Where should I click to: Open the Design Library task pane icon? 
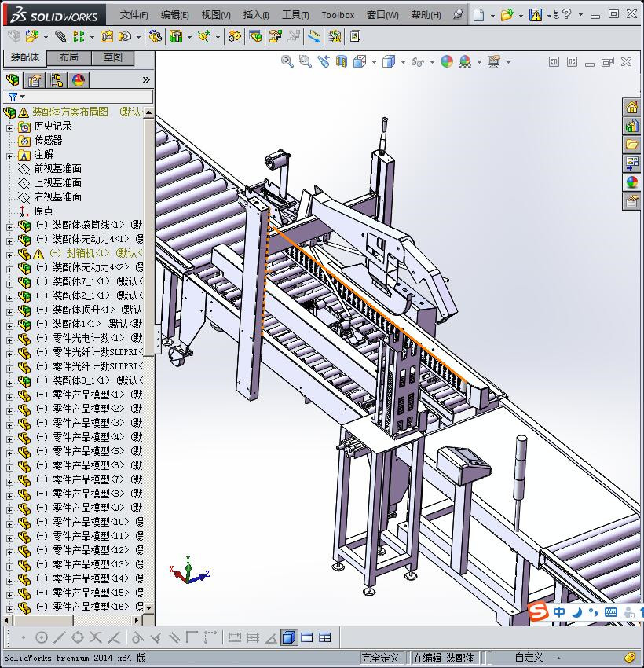point(631,126)
